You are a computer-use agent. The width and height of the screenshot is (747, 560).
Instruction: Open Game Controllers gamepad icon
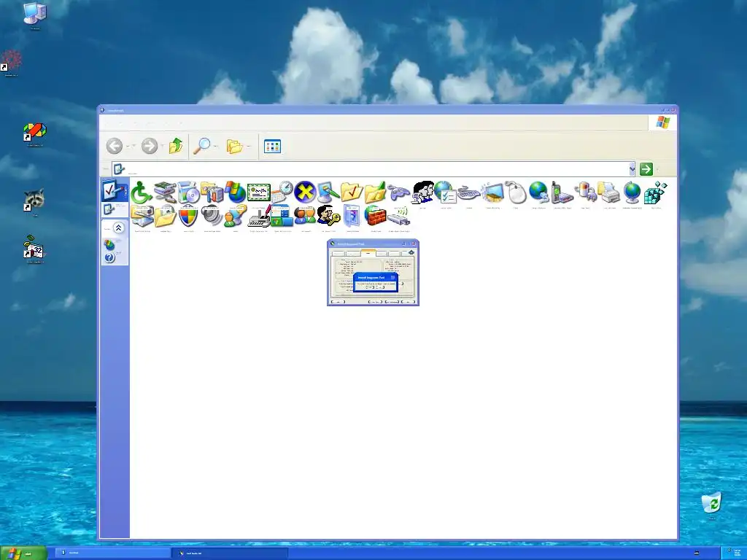pyautogui.click(x=399, y=192)
